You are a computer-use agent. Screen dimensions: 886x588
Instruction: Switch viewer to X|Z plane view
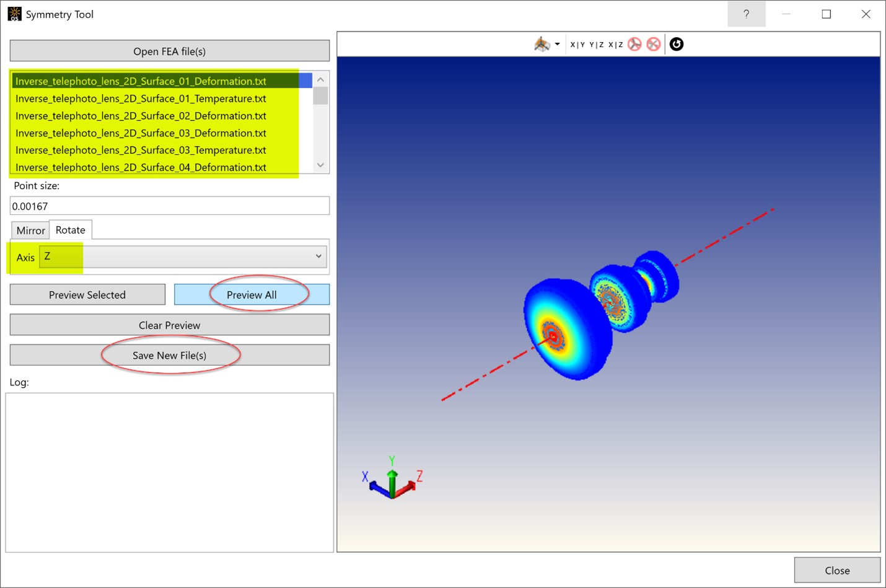click(615, 45)
